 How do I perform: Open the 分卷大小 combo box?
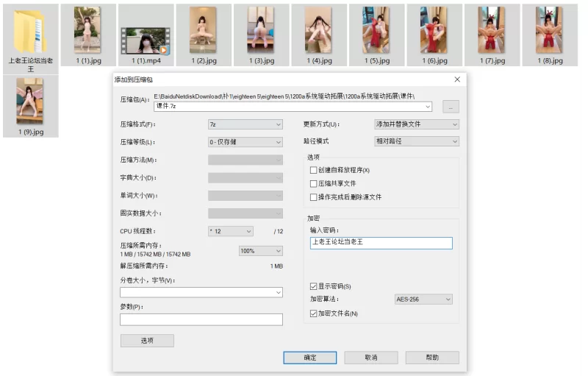point(201,292)
